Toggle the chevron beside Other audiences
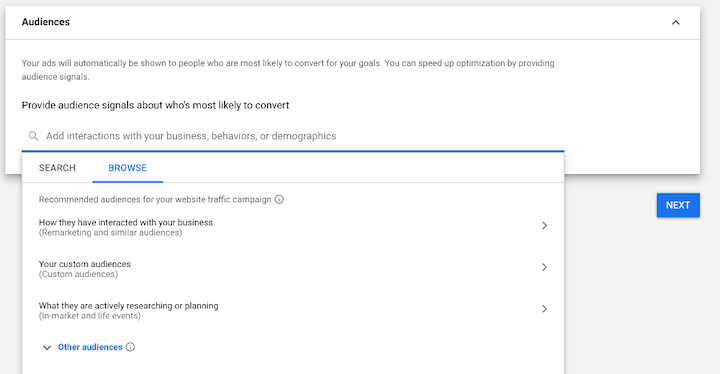 point(47,347)
